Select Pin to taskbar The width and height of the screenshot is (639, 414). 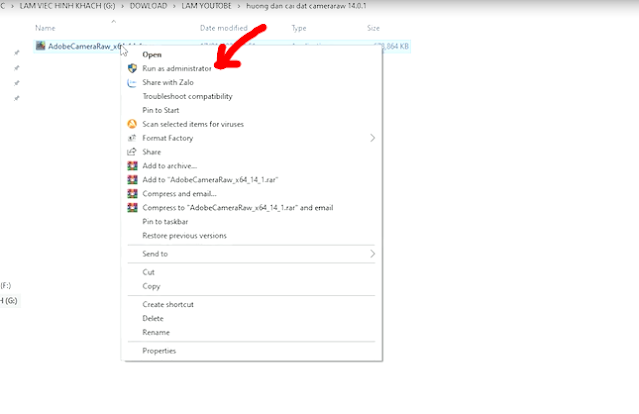pos(165,222)
